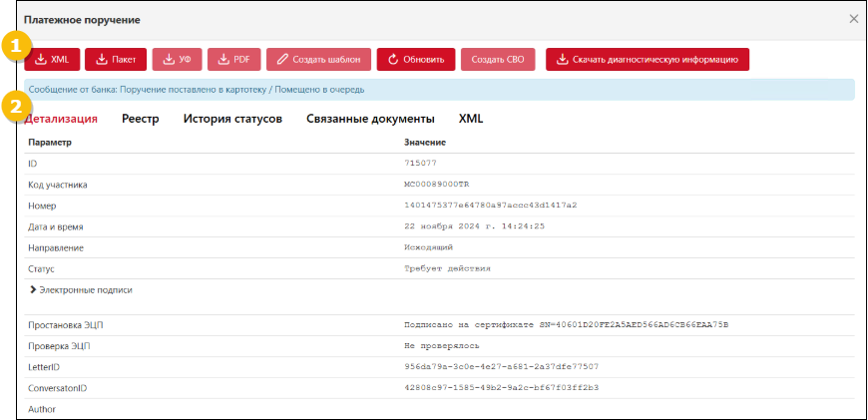This screenshot has width=868, height=420.
Task: Click the bank message notification banner
Action: (439, 90)
